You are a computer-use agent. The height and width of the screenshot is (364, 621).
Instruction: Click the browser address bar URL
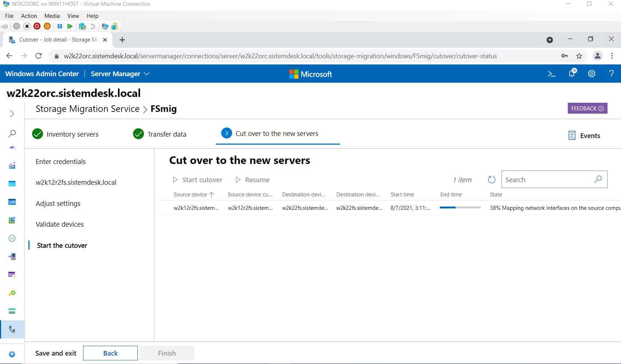tap(280, 56)
